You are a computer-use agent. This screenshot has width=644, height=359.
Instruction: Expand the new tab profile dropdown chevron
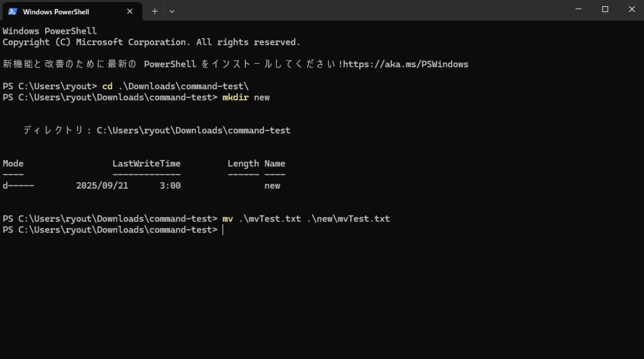point(172,12)
